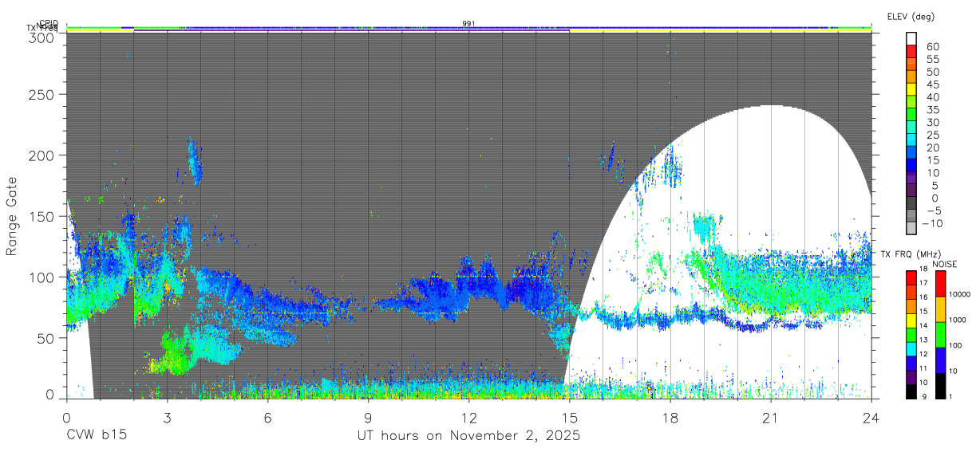The width and height of the screenshot is (980, 452).
Task: Click the 'UT hours on November 2, 2025' axis title
Action: point(468,436)
